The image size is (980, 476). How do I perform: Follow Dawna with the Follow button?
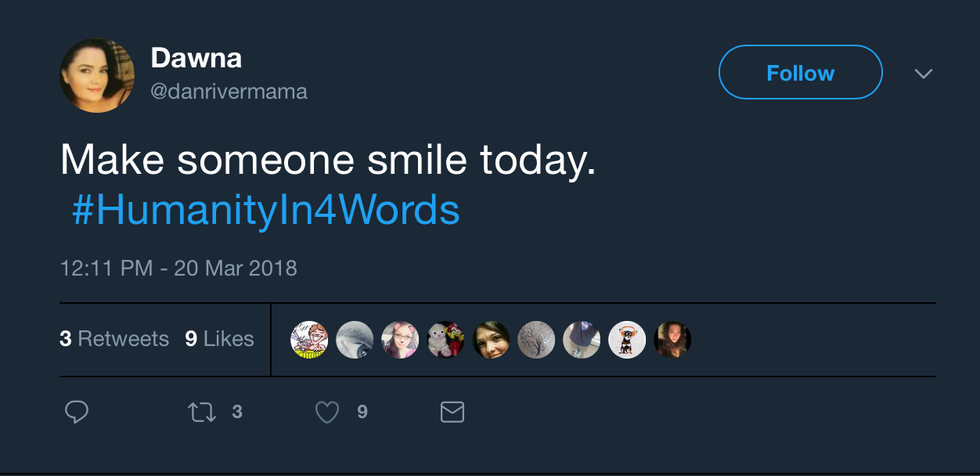click(x=800, y=73)
